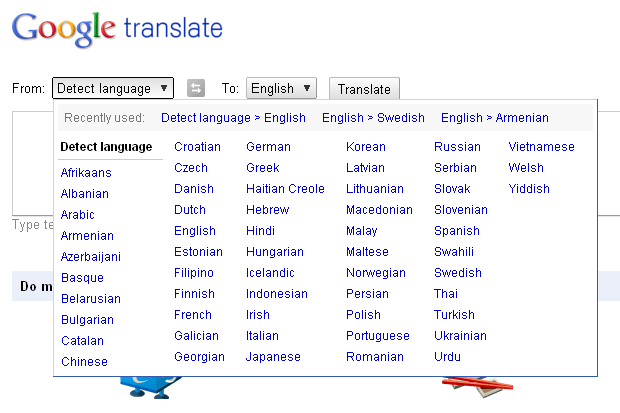This screenshot has width=620, height=413.
Task: Select Portuguese from the list
Action: [378, 335]
